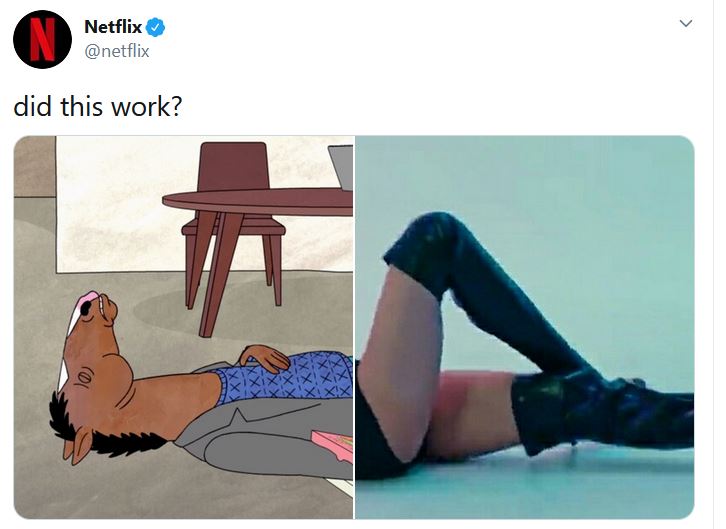Open the BoJack cartoon image on left
726x529 pixels.
pyautogui.click(x=183, y=327)
